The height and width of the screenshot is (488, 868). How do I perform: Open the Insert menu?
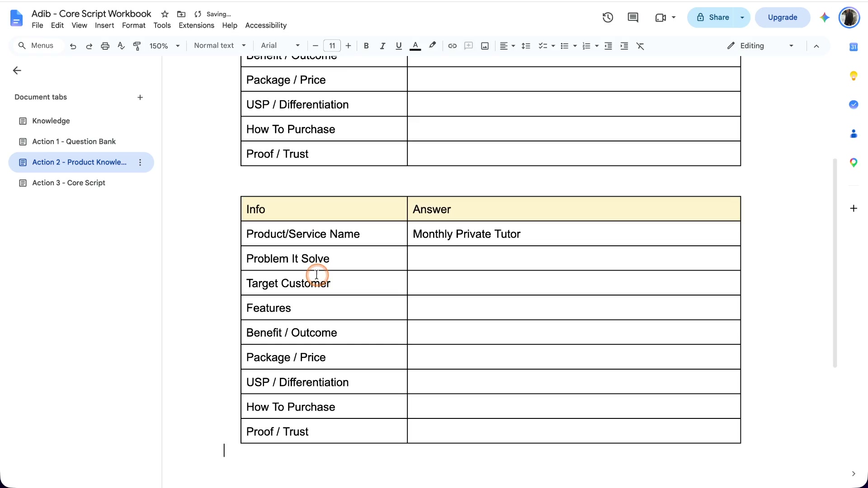104,25
